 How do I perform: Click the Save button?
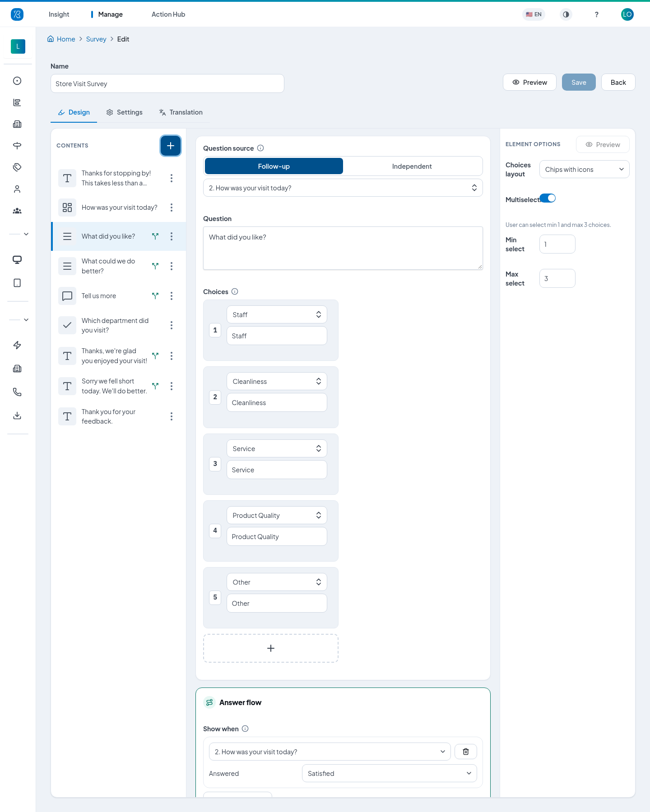[x=579, y=82]
